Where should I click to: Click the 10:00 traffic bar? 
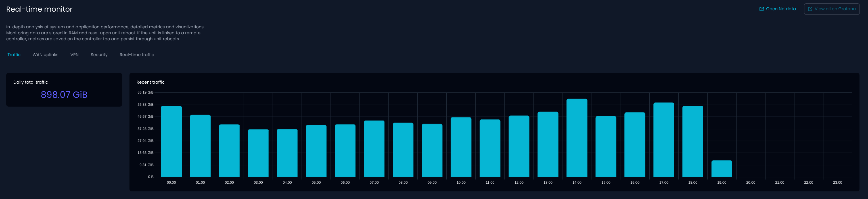click(461, 147)
